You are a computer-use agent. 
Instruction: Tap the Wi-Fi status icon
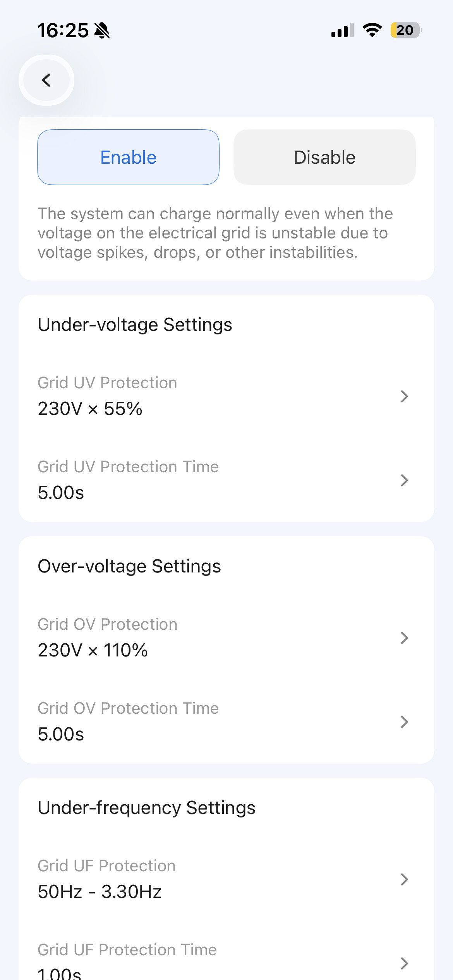[x=372, y=30]
